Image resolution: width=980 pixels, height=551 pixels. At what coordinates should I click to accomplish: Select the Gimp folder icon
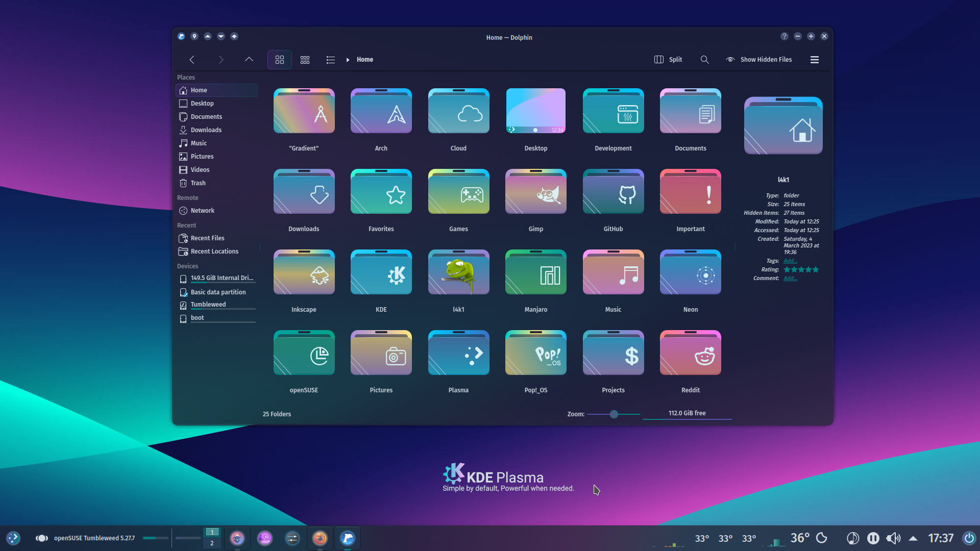coord(536,191)
